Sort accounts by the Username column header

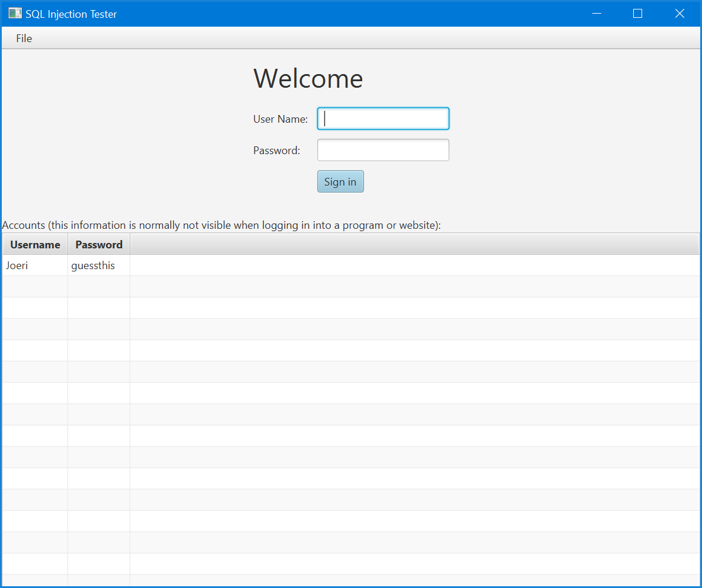(x=35, y=244)
